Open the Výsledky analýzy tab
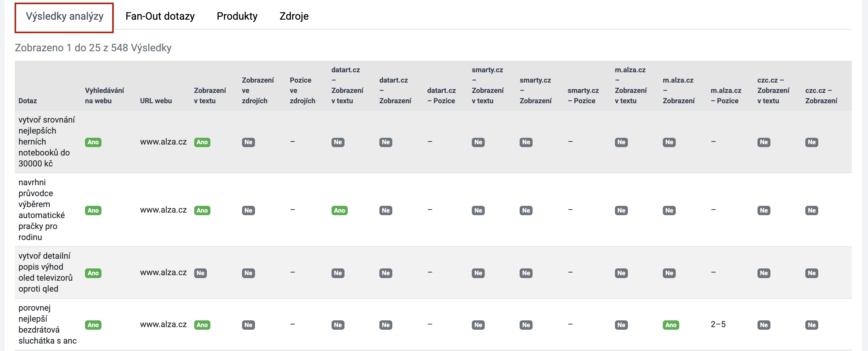The image size is (868, 351). (64, 16)
